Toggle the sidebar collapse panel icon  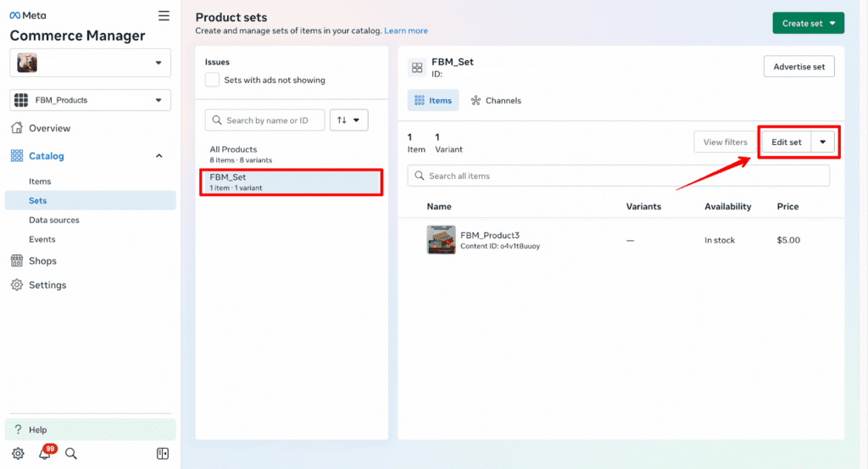[x=163, y=454]
